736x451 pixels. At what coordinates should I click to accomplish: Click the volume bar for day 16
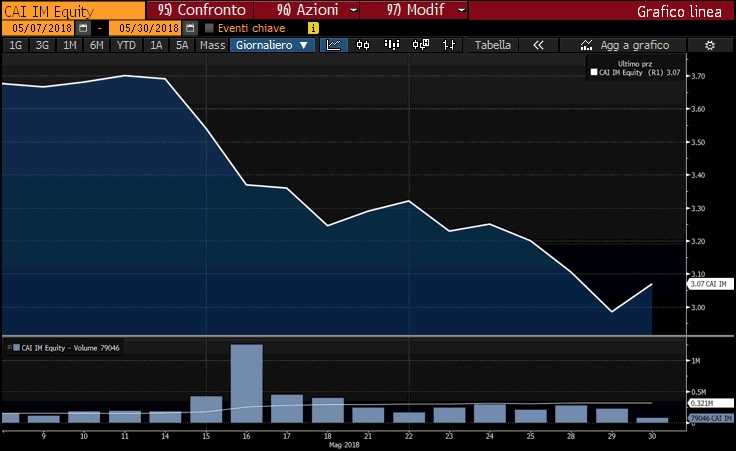(246, 384)
